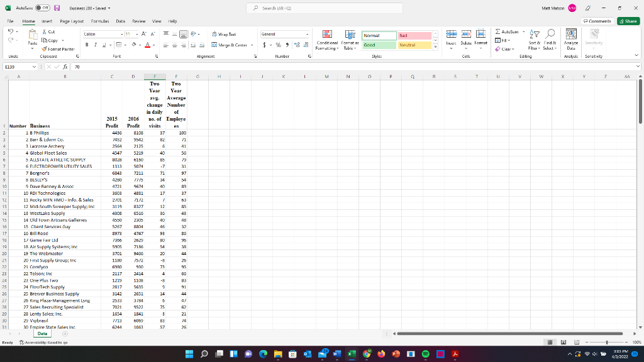Open the Review menu tab
Screen dimensions: 644x362
point(138,20)
